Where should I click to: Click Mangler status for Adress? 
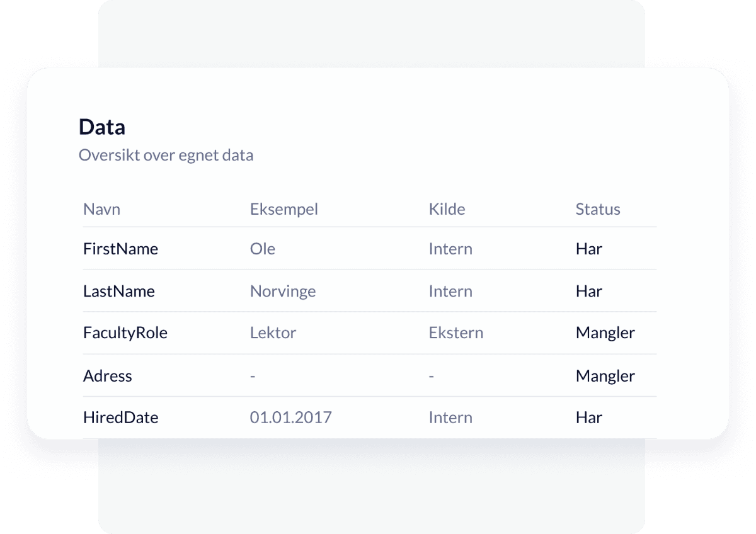click(x=605, y=376)
